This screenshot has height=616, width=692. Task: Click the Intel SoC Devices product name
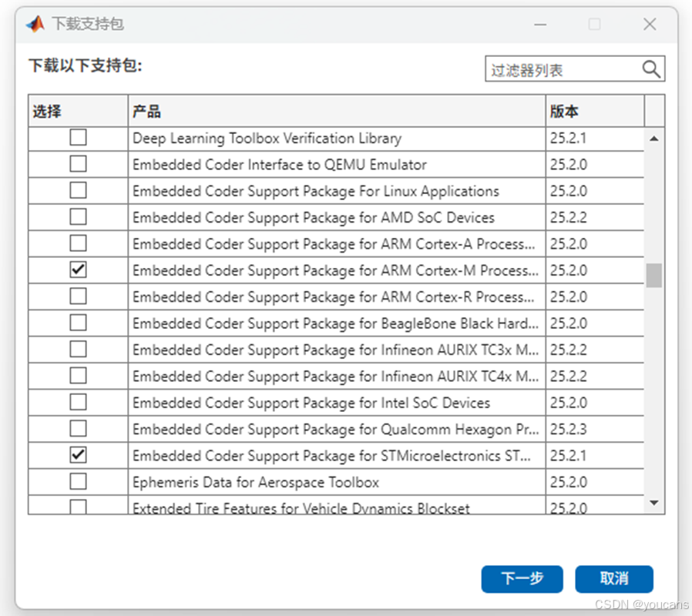(x=311, y=403)
